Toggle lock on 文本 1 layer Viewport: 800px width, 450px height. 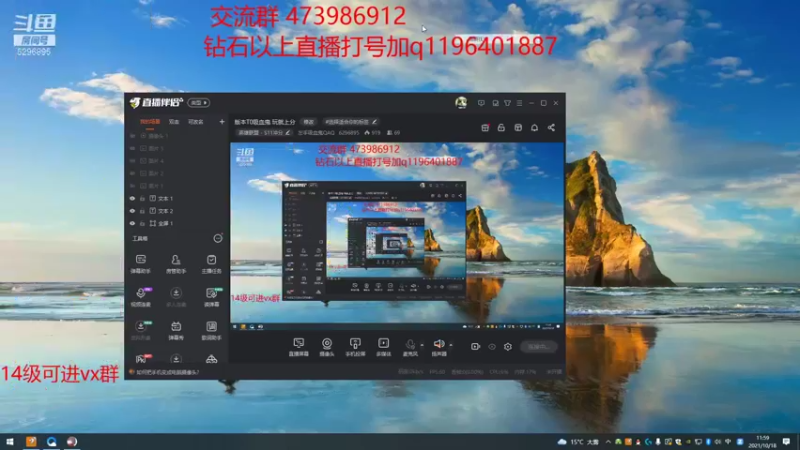(143, 198)
